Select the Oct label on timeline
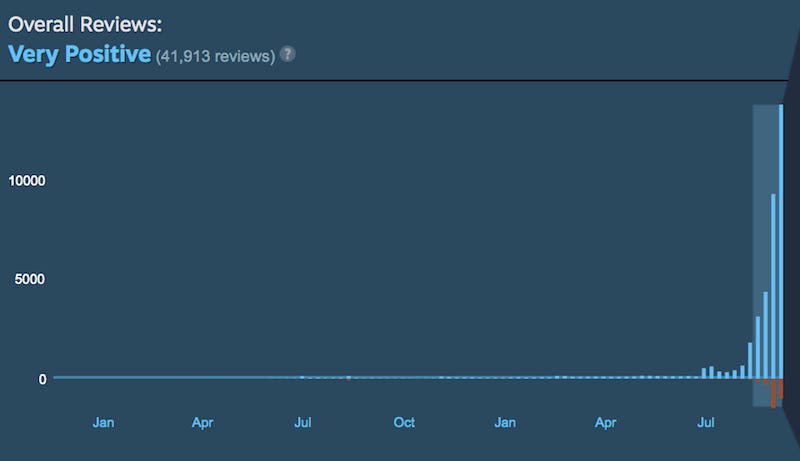Image resolution: width=800 pixels, height=461 pixels. (x=404, y=423)
